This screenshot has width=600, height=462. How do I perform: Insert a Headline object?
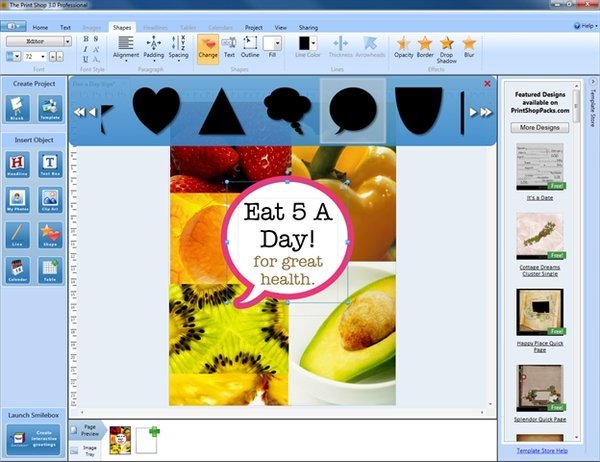pyautogui.click(x=18, y=164)
